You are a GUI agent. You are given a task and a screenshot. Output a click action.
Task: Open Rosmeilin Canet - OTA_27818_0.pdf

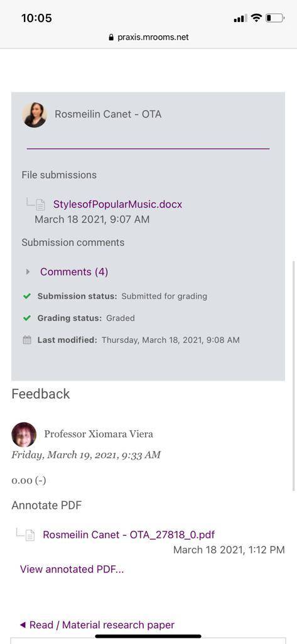(129, 535)
